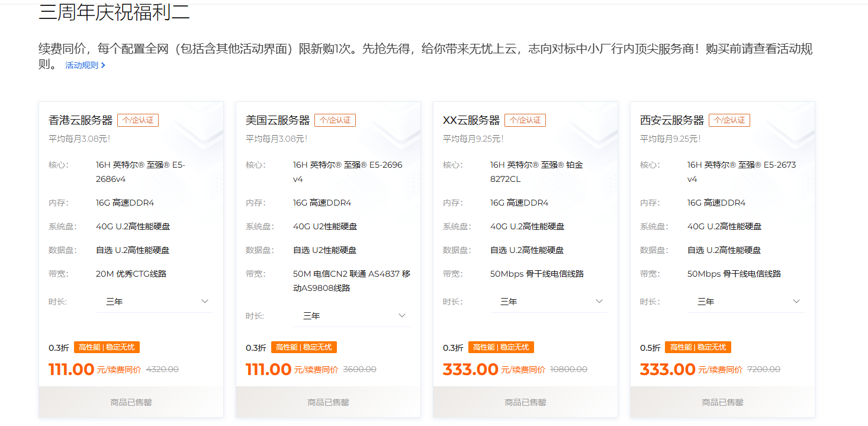Click 高性能 | 稳定无忧 tag on 美国云服务器
The width and height of the screenshot is (868, 426).
[x=304, y=347]
